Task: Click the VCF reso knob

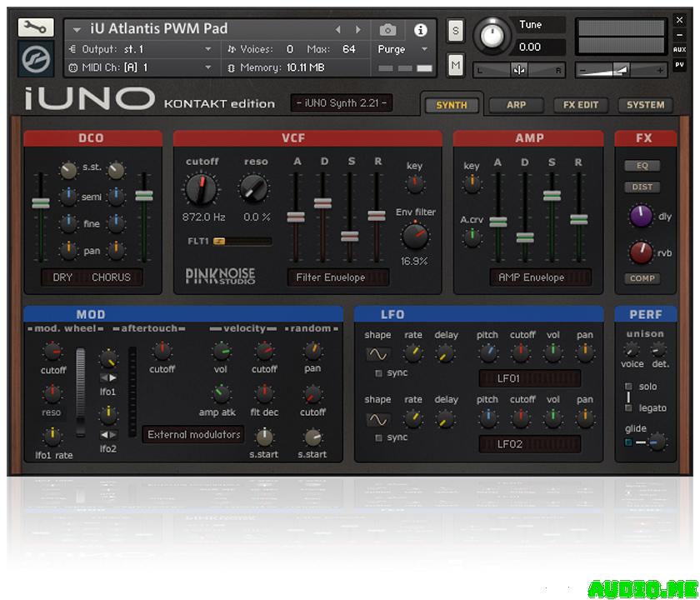Action: pyautogui.click(x=254, y=188)
